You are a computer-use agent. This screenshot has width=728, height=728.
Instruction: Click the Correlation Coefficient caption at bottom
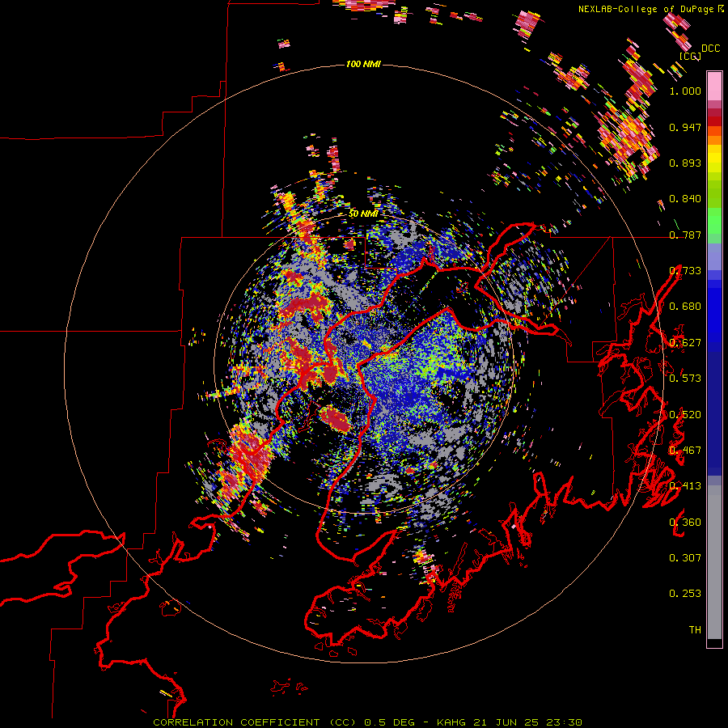tap(367, 722)
